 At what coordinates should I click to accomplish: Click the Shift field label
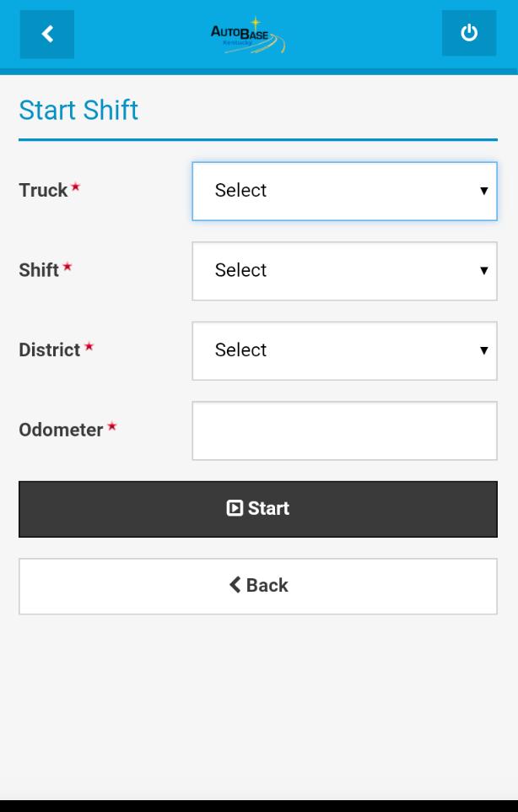[x=40, y=270]
